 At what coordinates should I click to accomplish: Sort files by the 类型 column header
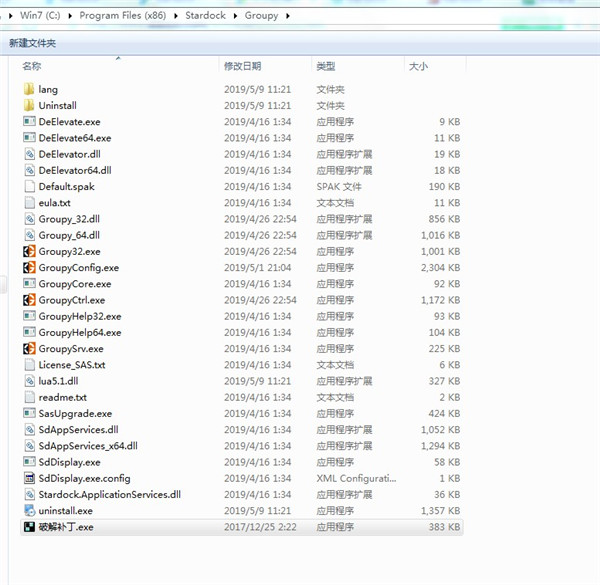coord(326,66)
